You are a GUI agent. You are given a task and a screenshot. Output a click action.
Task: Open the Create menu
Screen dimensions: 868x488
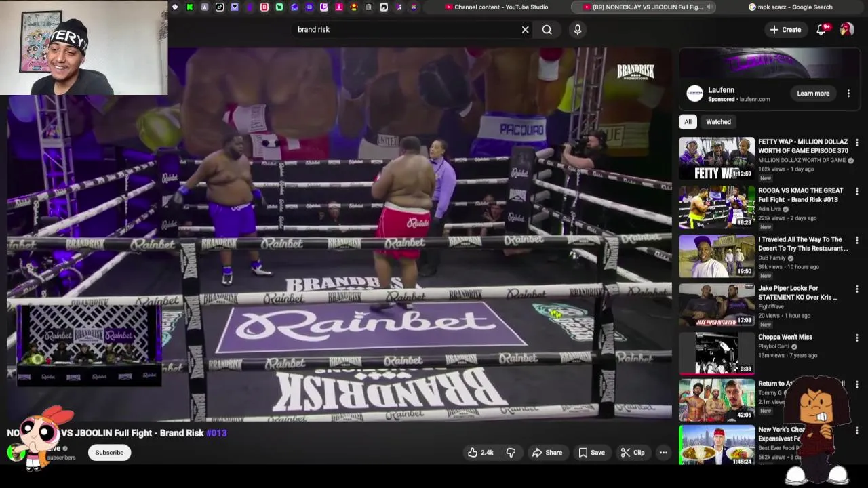[785, 30]
